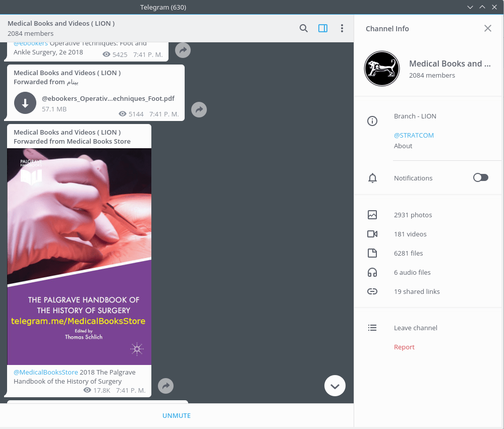The image size is (504, 429).
Task: Forward the Foot and Ankle Surgery message
Action: (x=183, y=50)
